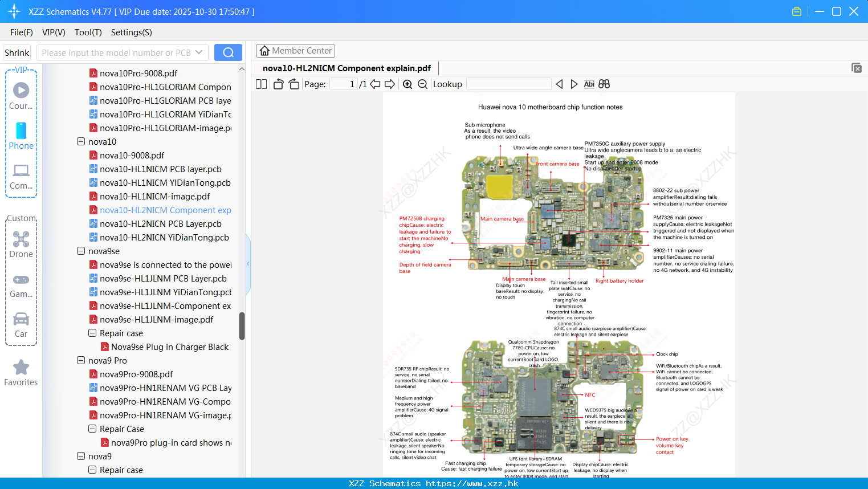The height and width of the screenshot is (489, 868).
Task: Open the Settings(S) menu
Action: click(132, 32)
